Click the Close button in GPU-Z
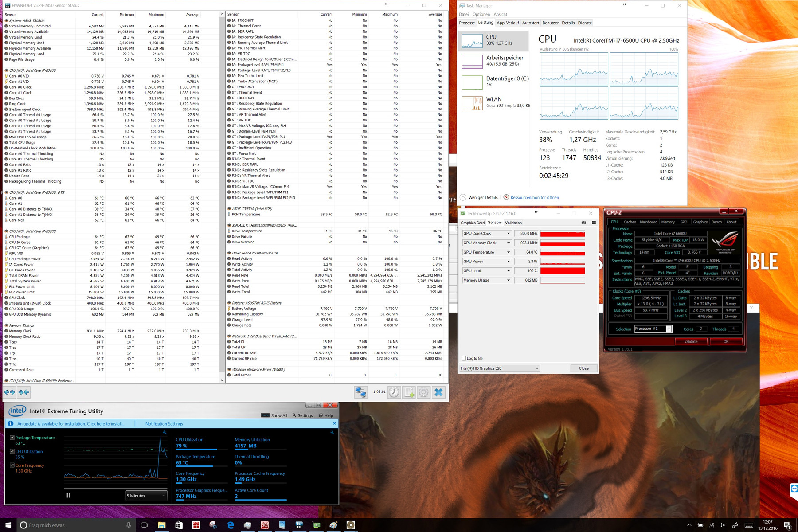This screenshot has height=532, width=798. tap(583, 368)
